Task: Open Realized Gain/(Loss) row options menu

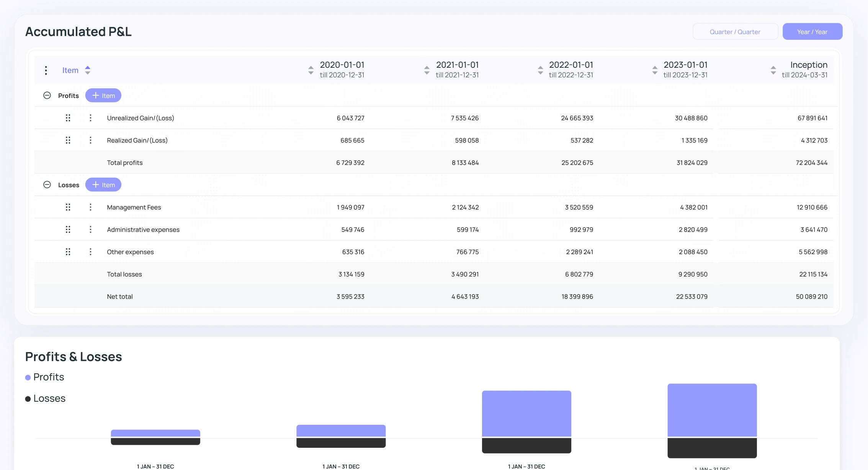Action: (90, 140)
